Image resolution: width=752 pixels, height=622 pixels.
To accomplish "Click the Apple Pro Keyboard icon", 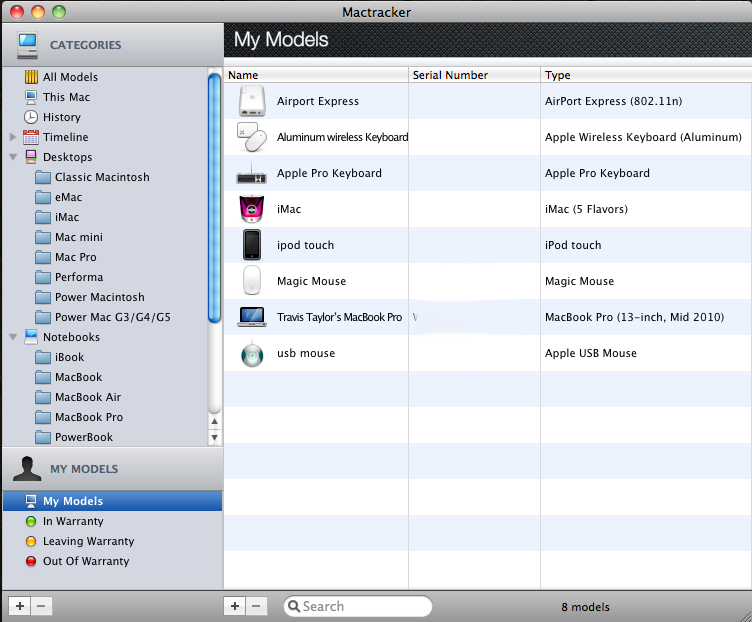I will pos(251,175).
